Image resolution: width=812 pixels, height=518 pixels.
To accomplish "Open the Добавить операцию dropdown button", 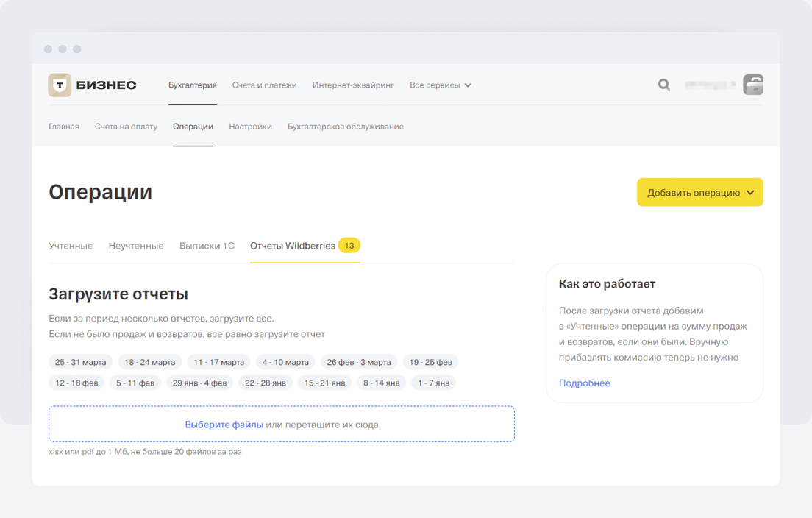I will point(699,193).
